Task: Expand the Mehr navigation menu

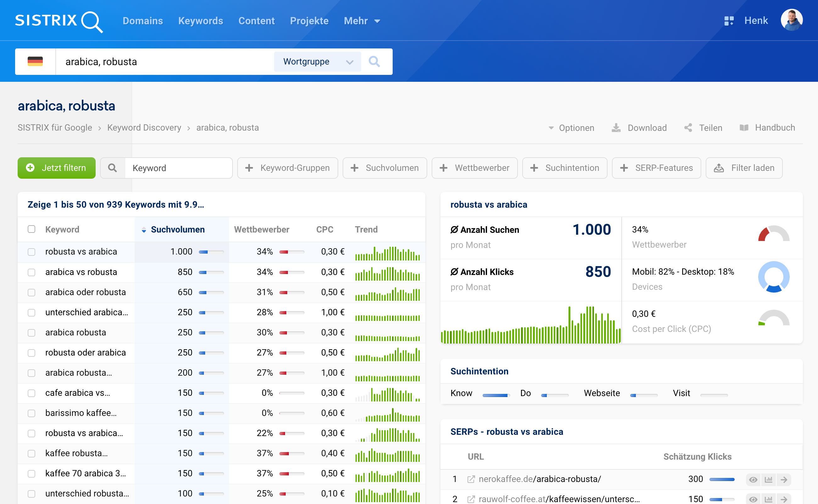Action: [x=362, y=21]
